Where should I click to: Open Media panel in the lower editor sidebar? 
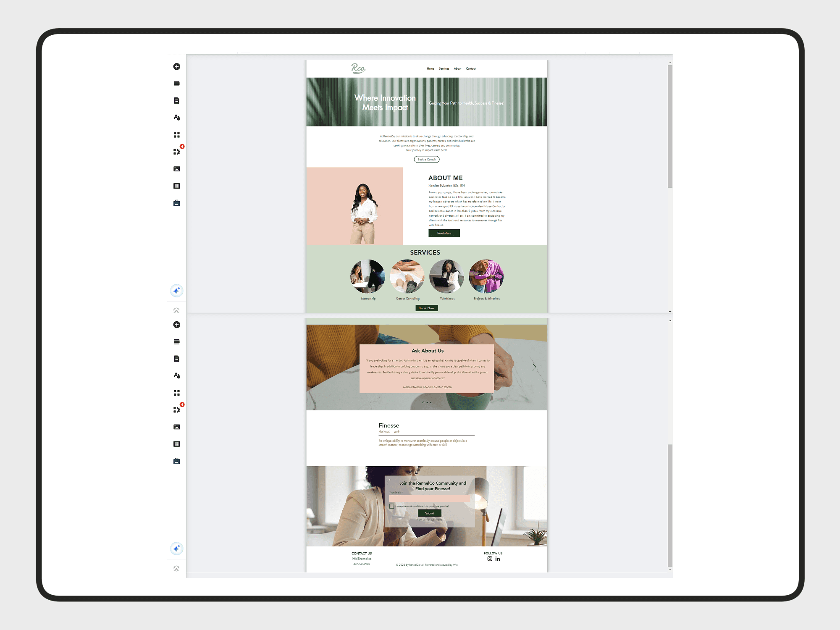pos(176,427)
